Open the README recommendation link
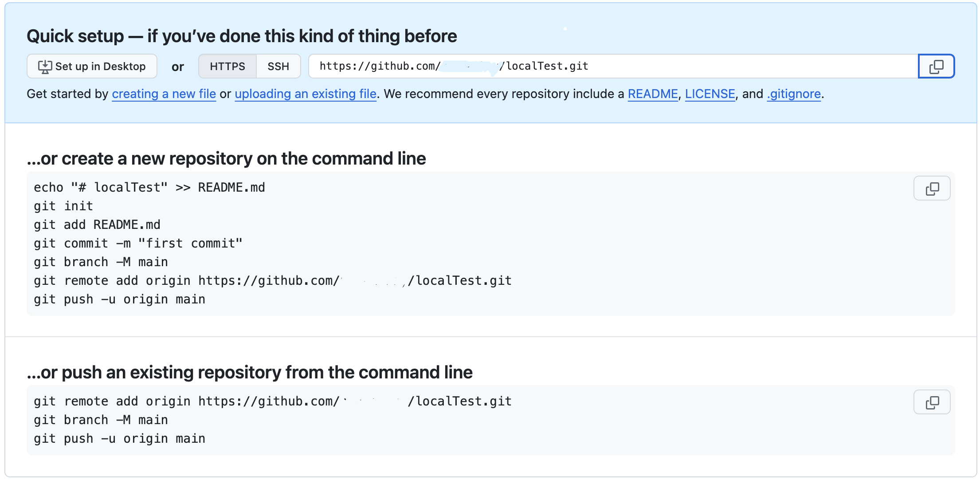Viewport: 980px width, 480px height. point(652,94)
